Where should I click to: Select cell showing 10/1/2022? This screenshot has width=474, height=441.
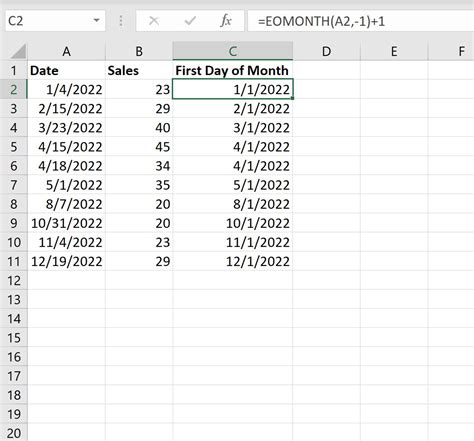tap(233, 223)
